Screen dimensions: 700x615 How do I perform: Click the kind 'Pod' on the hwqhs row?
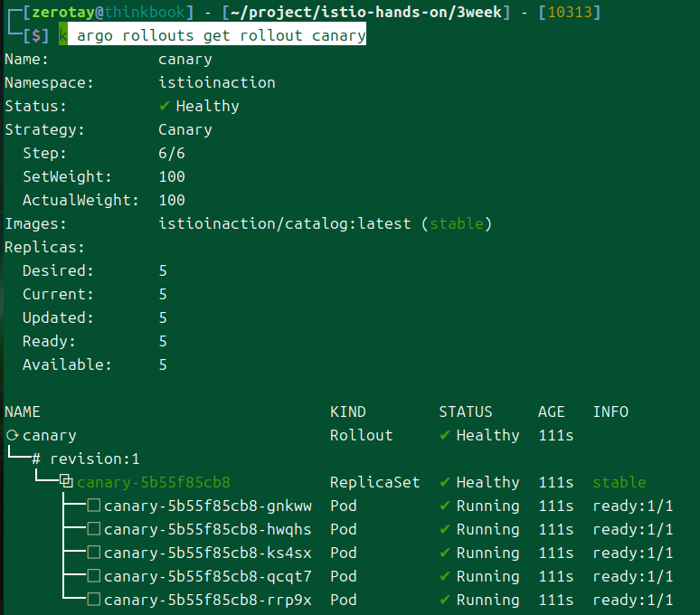[x=344, y=529]
